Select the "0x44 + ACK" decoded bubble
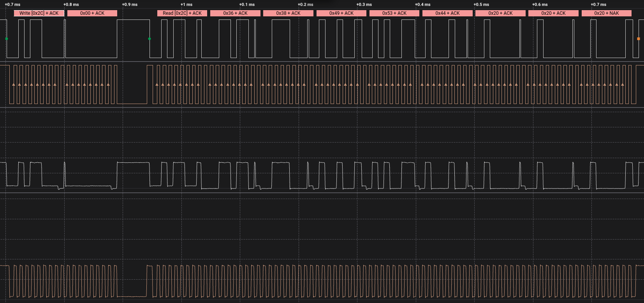The image size is (644, 303). (x=447, y=13)
